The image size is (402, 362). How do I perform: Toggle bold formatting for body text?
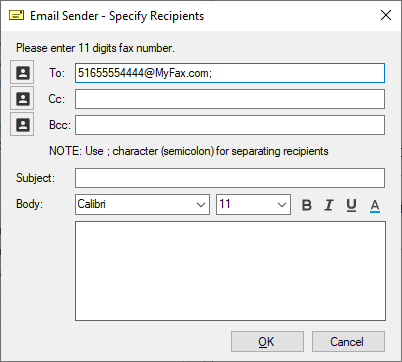click(307, 205)
